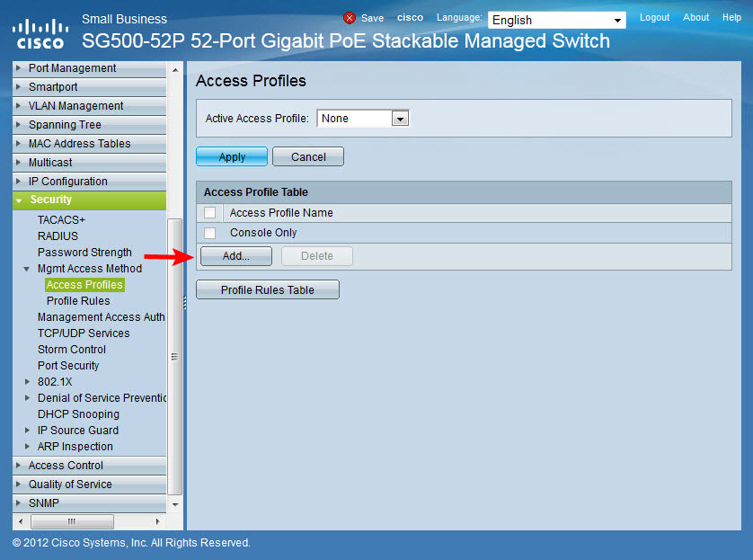Image resolution: width=753 pixels, height=560 pixels.
Task: Open the DHCP Snooping page
Action: click(x=78, y=414)
